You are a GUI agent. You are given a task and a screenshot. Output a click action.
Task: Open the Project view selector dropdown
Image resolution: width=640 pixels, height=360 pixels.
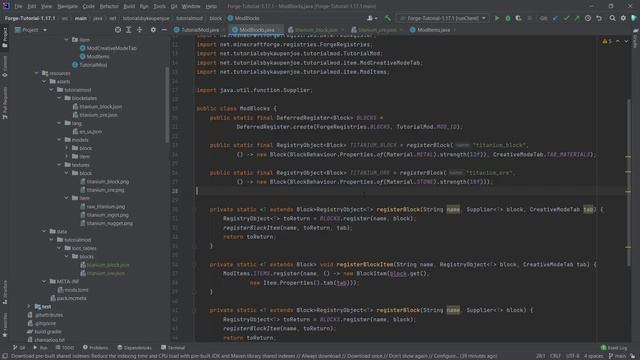coord(31,30)
